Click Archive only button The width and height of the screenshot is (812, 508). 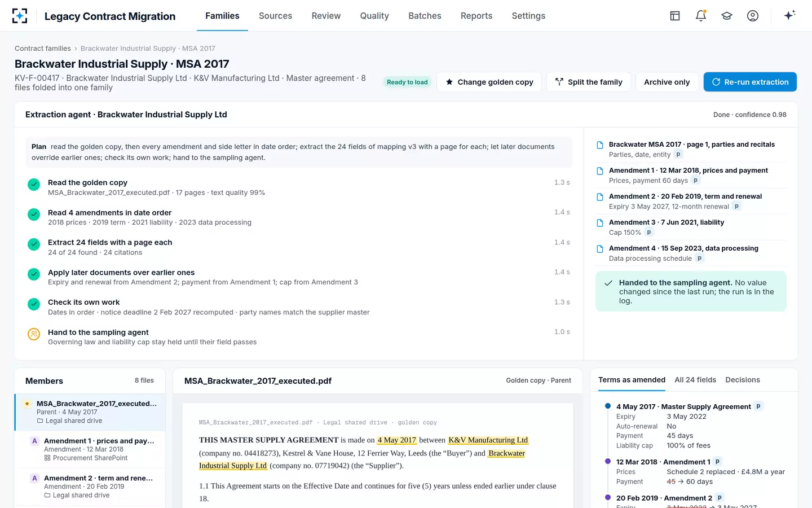tap(667, 82)
